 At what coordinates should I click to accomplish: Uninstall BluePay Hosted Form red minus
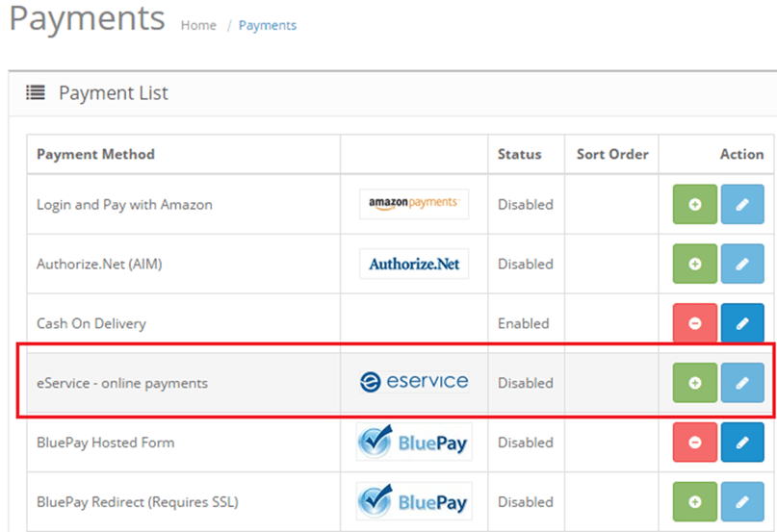click(x=695, y=442)
